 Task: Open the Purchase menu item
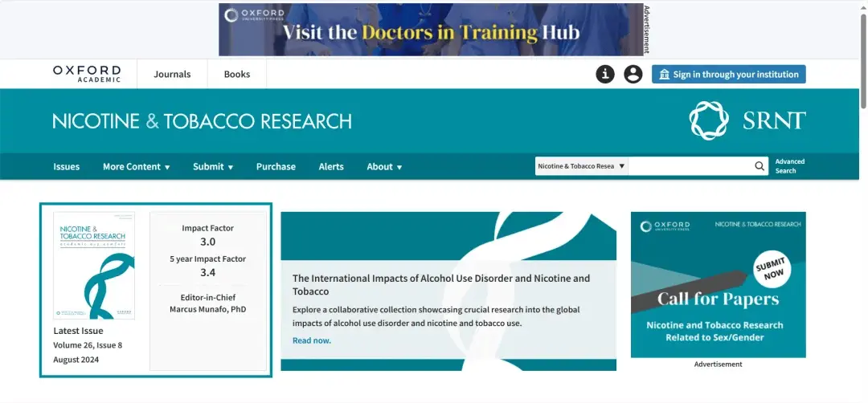pos(276,166)
